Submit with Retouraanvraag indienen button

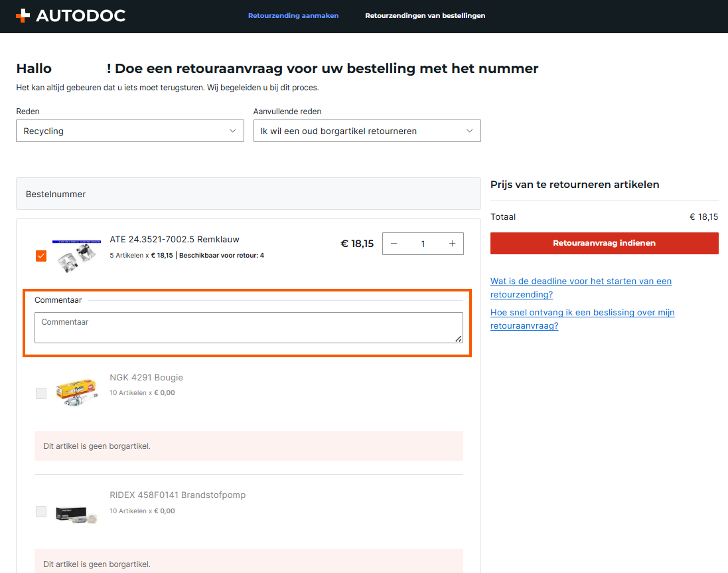click(604, 243)
